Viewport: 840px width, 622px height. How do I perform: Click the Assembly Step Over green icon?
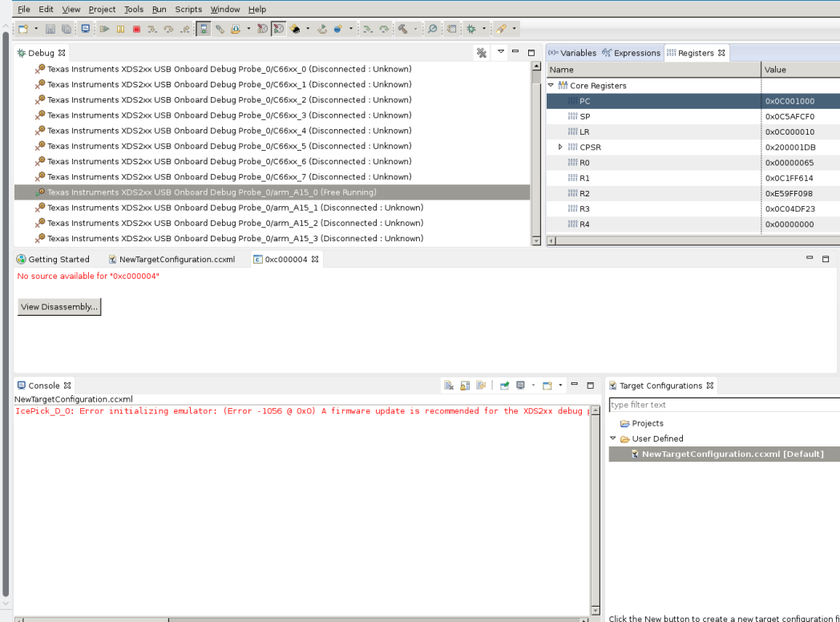coord(384,29)
